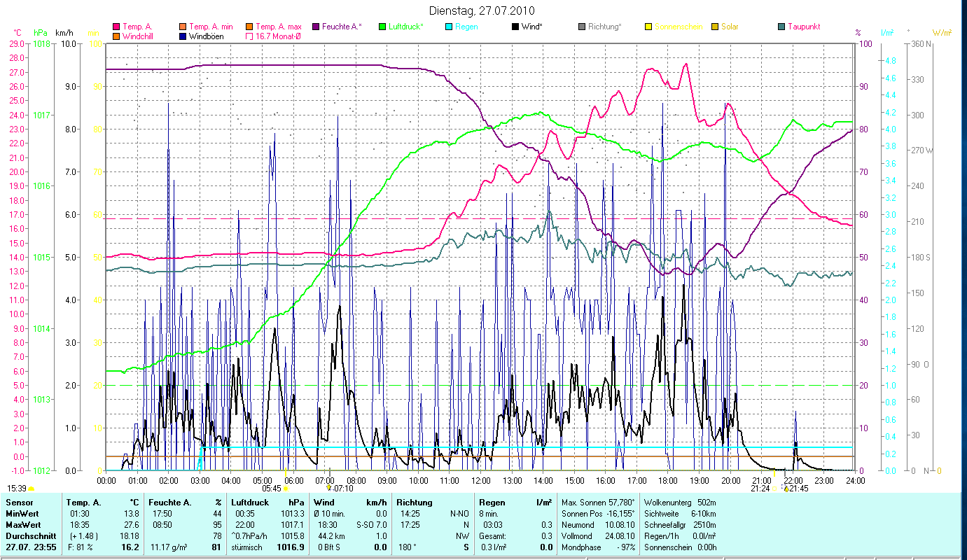Click the grey Richtung legend square
Viewport: 967px width, 560px height.
582,27
